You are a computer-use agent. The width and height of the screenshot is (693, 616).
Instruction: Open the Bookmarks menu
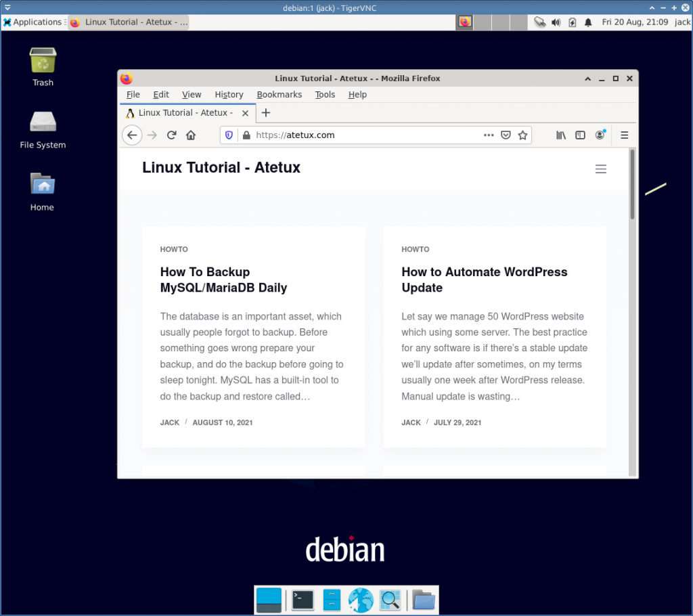coord(279,95)
